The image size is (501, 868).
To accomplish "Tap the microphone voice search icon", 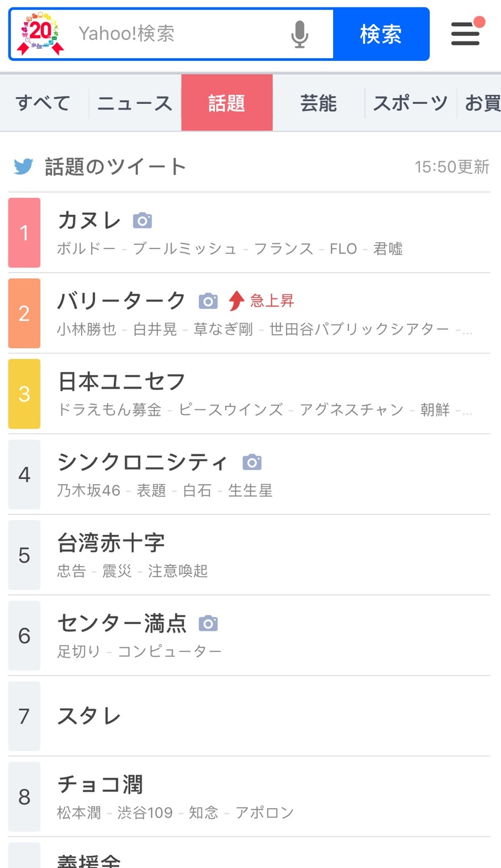I will pyautogui.click(x=300, y=34).
